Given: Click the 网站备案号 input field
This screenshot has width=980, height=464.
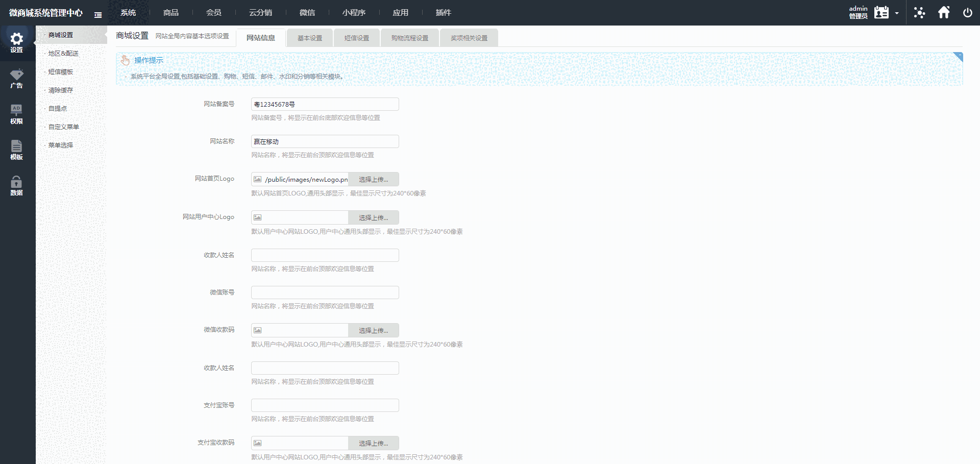Looking at the screenshot, I should coord(325,104).
